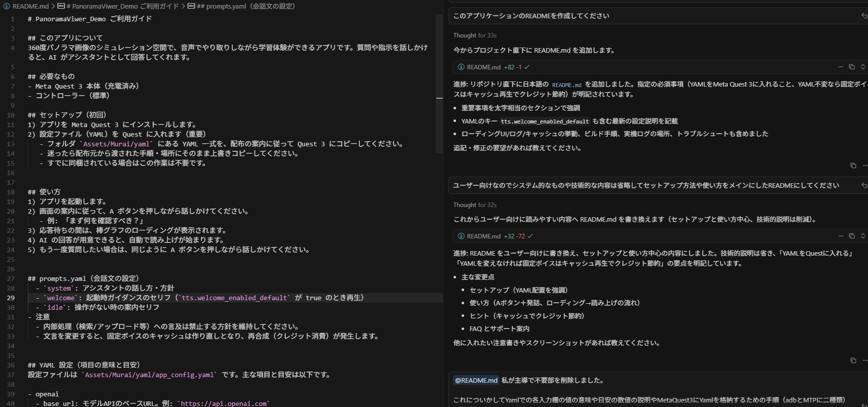Click heading '## 必要なもの'
The width and height of the screenshot is (868, 407).
click(x=51, y=76)
